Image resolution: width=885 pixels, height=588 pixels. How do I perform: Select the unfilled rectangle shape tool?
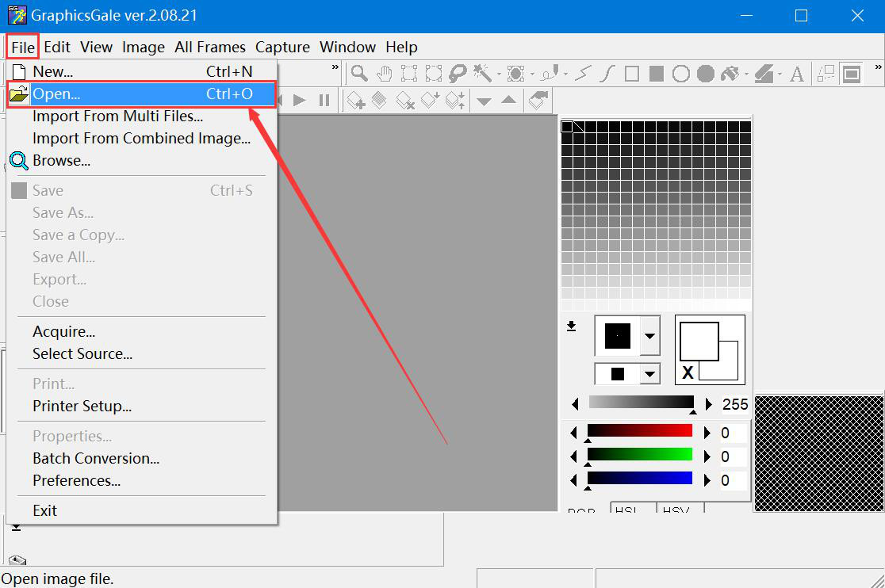[x=632, y=74]
